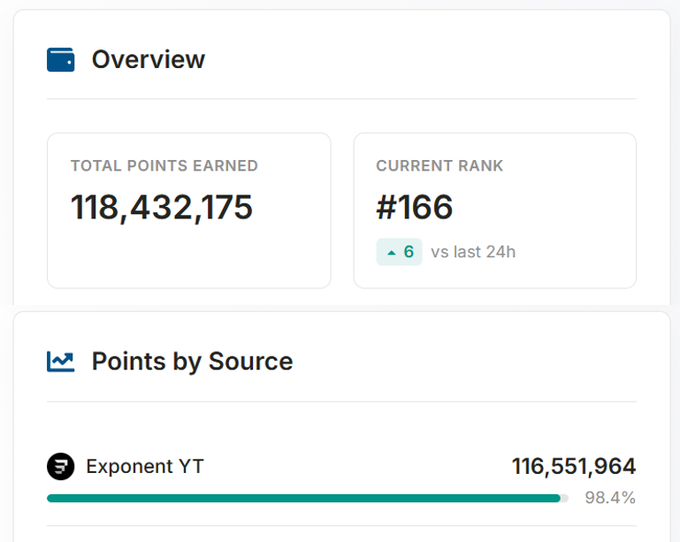Image resolution: width=680 pixels, height=542 pixels.
Task: Click the Exponent YT source name
Action: (x=145, y=467)
